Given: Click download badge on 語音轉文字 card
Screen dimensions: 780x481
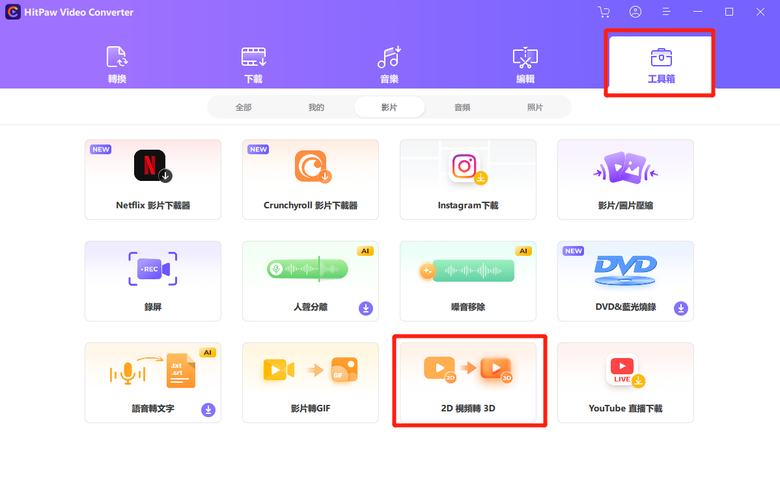Looking at the screenshot, I should 208,410.
